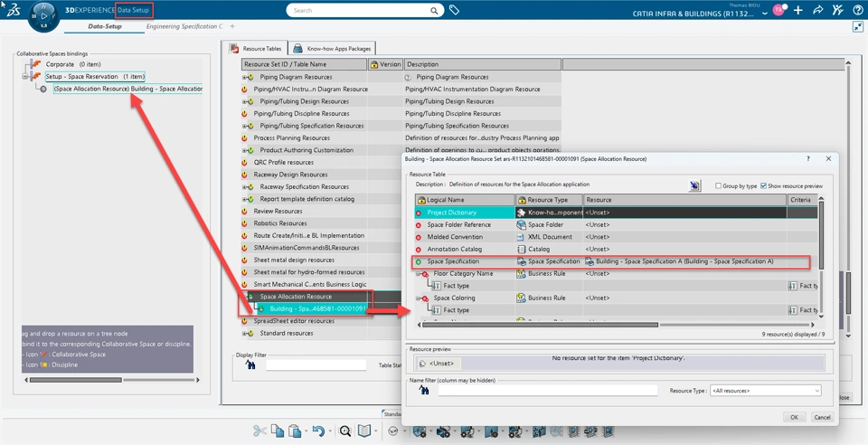
Task: Open the Paste icon dropdown arrow
Action: click(x=305, y=431)
